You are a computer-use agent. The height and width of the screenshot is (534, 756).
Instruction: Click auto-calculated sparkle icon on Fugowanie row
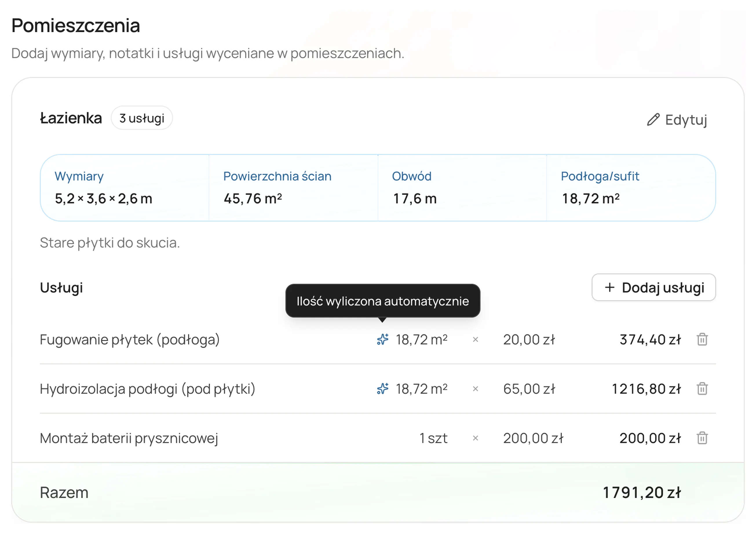click(x=383, y=339)
